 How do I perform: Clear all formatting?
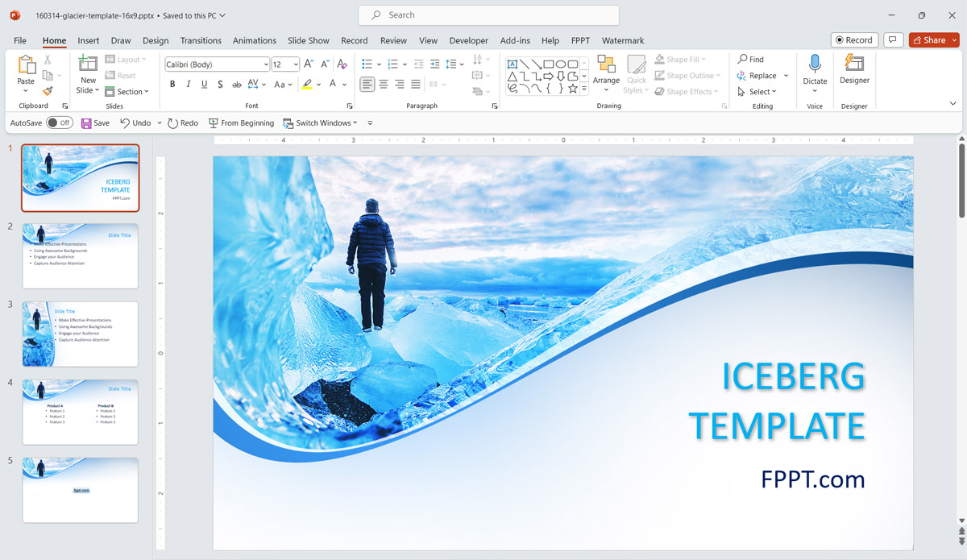pos(342,64)
